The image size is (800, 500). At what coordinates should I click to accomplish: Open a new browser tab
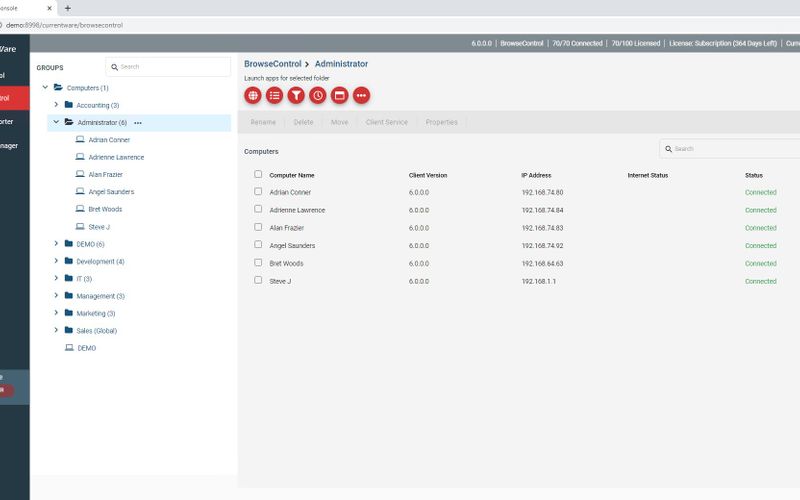point(67,8)
